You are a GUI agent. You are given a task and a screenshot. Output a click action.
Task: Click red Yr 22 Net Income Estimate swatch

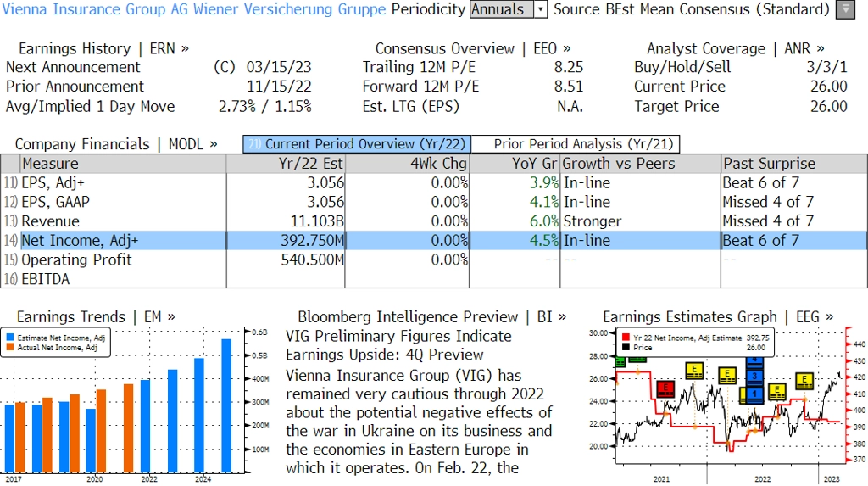click(626, 338)
